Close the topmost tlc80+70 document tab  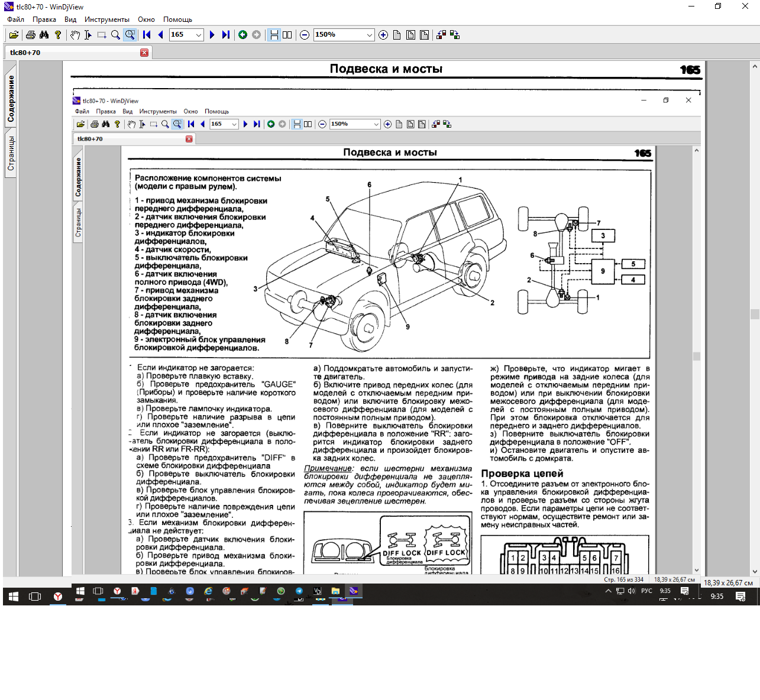[144, 53]
